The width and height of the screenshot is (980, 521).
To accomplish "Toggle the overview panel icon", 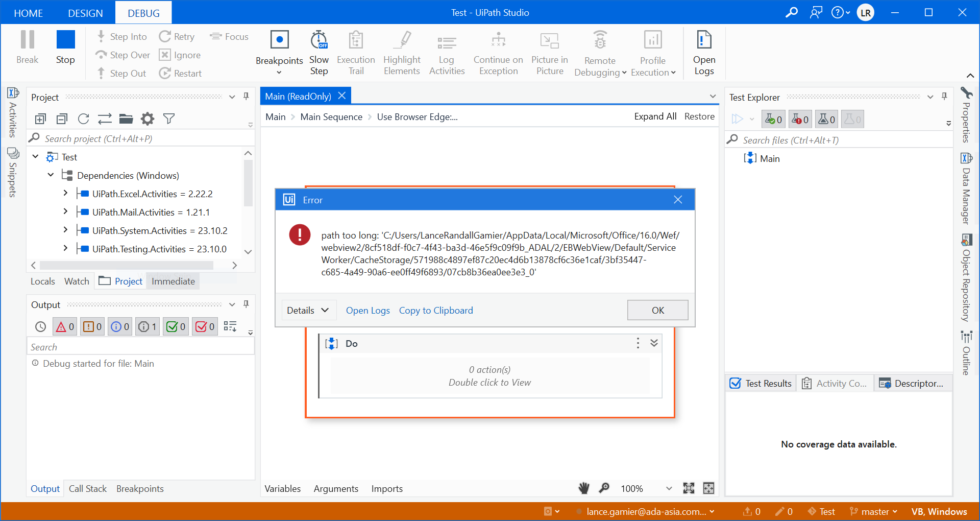I will (x=708, y=488).
